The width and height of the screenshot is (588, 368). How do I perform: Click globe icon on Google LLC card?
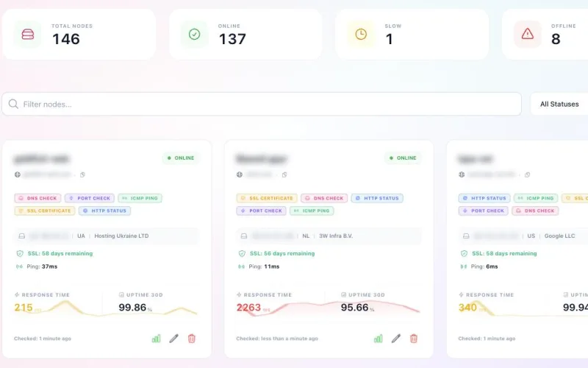click(462, 174)
